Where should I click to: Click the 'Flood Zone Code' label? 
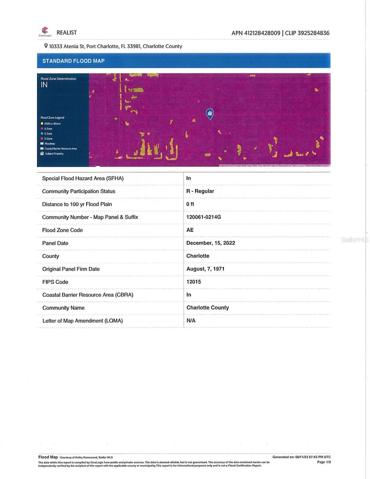point(62,230)
